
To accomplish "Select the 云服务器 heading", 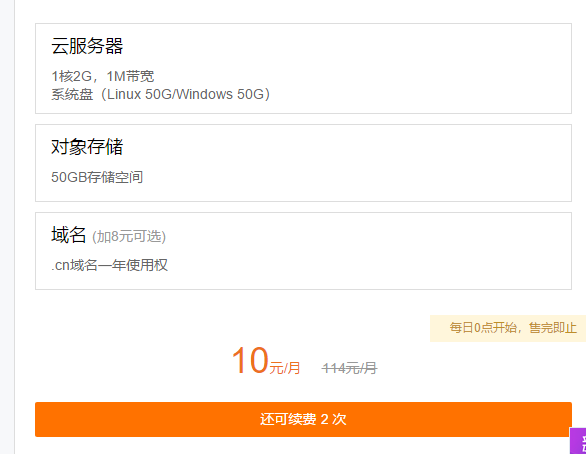I will 87,46.
